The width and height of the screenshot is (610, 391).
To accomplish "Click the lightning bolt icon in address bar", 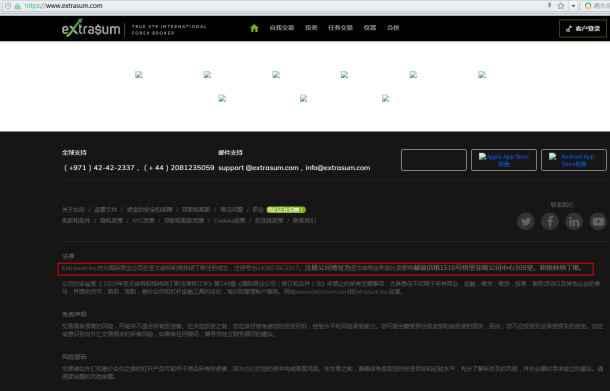I will point(549,6).
